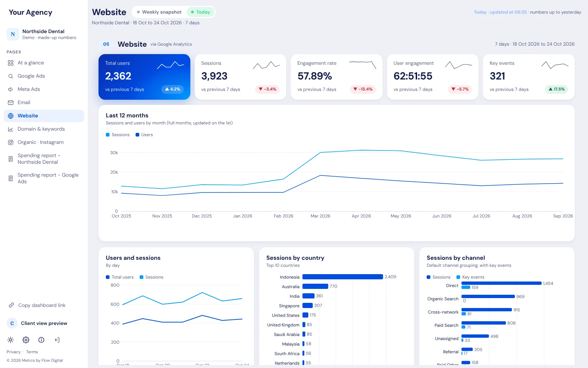The image size is (588, 368).
Task: Click the Direct channel sessions bar
Action: point(502,283)
